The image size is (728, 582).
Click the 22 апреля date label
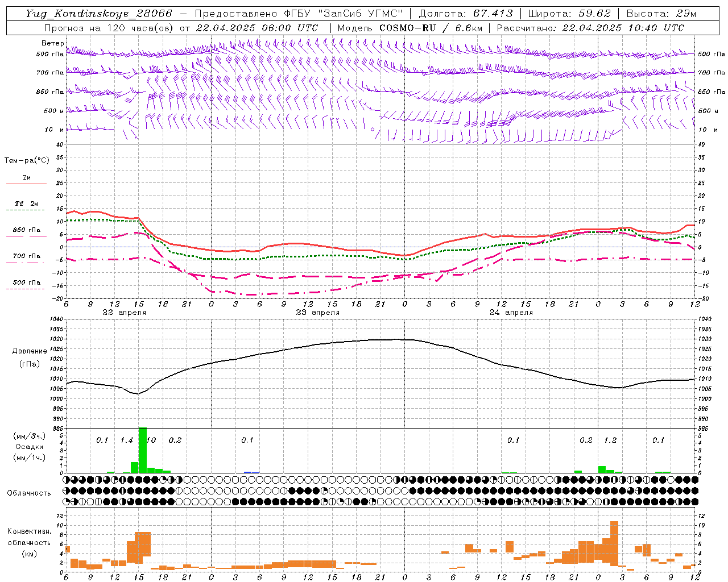(124, 313)
